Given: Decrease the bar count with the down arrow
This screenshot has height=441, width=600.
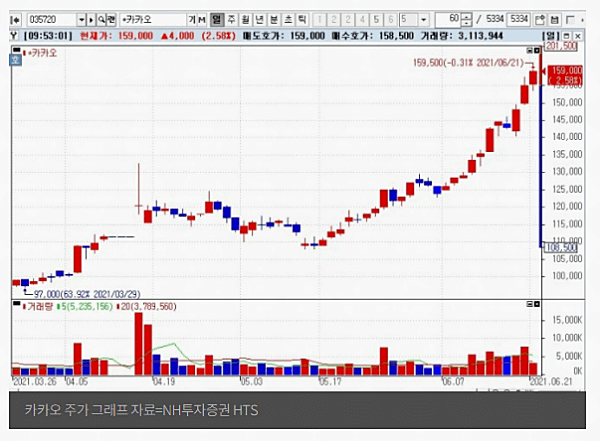Looking at the screenshot, I should pyautogui.click(x=466, y=23).
